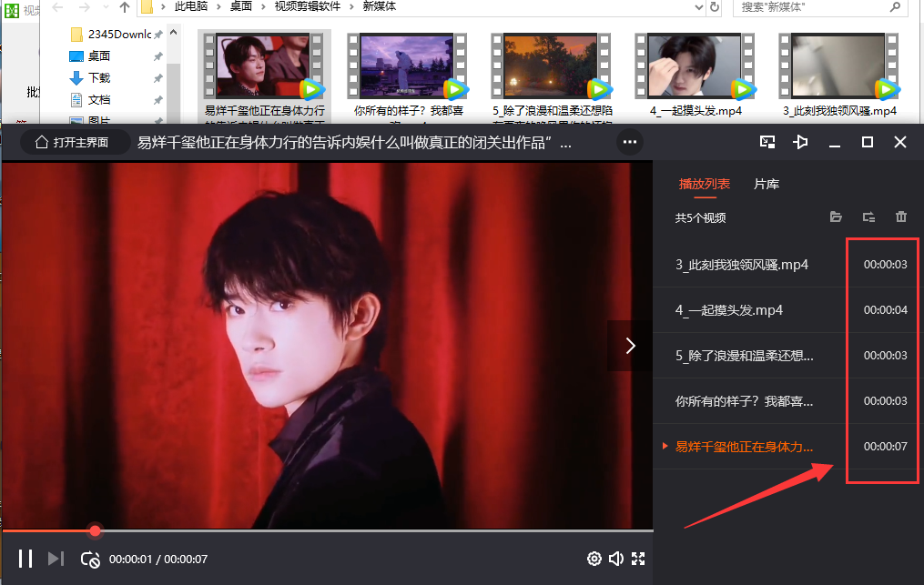
Task: Switch to mini player window icon
Action: click(x=767, y=142)
